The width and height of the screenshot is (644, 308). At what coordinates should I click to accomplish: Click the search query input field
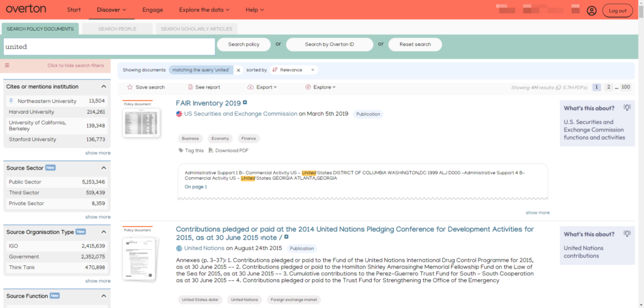(108, 47)
